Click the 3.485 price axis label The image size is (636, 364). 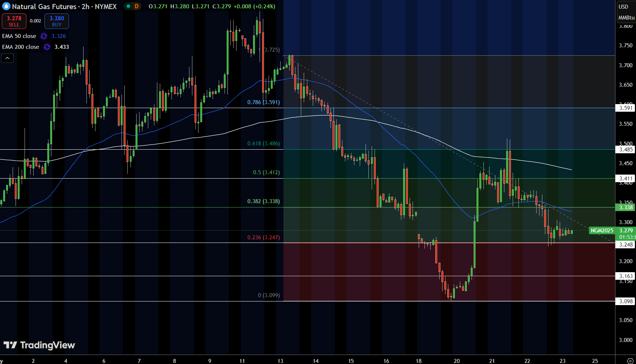click(x=626, y=150)
